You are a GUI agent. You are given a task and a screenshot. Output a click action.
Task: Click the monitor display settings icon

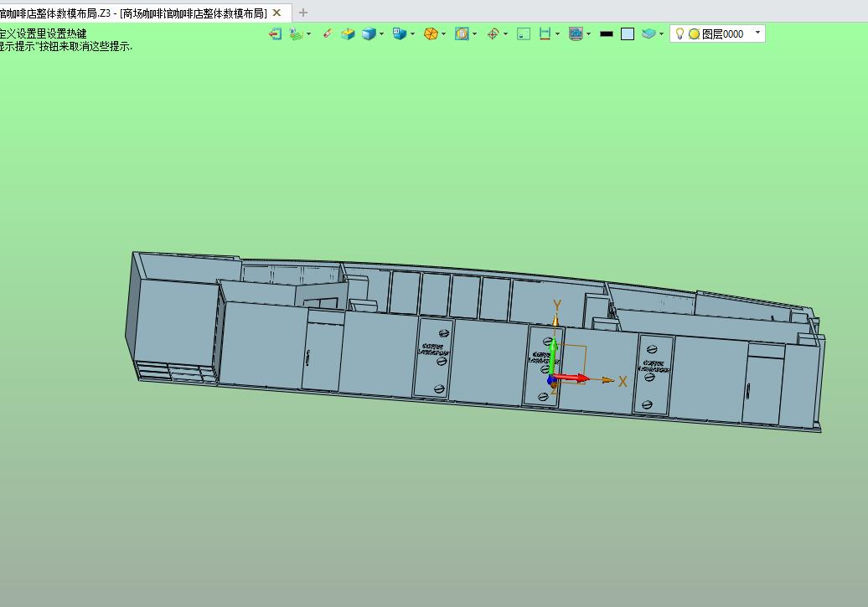point(576,34)
